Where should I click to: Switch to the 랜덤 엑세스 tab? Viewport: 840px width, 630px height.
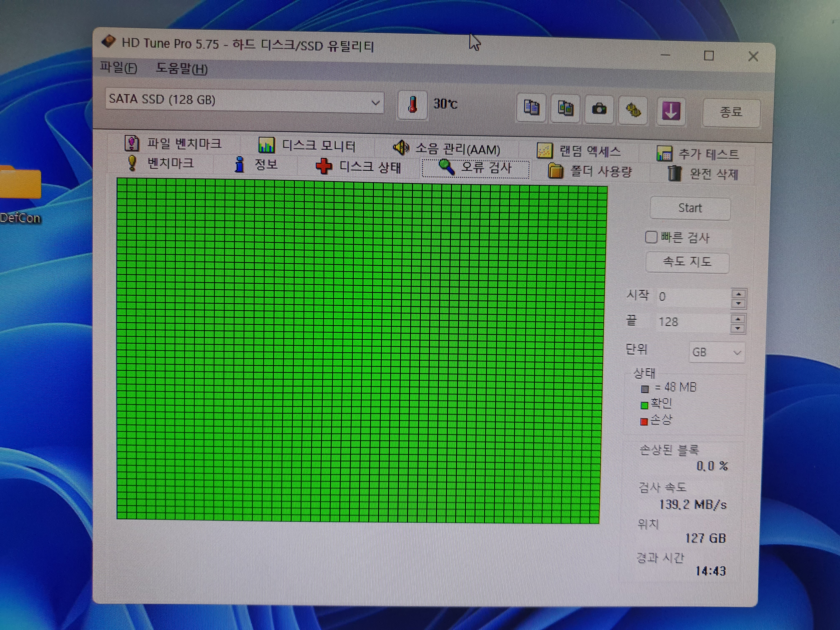[x=579, y=151]
